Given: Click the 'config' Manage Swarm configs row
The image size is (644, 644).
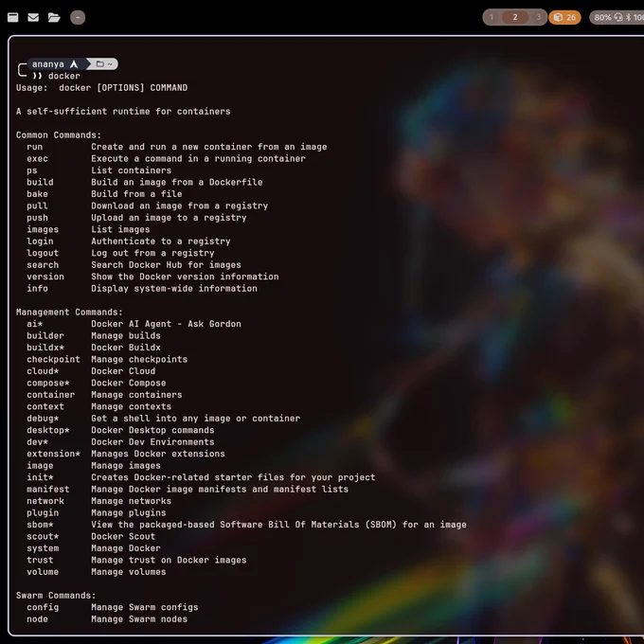Looking at the screenshot, I should [113, 607].
